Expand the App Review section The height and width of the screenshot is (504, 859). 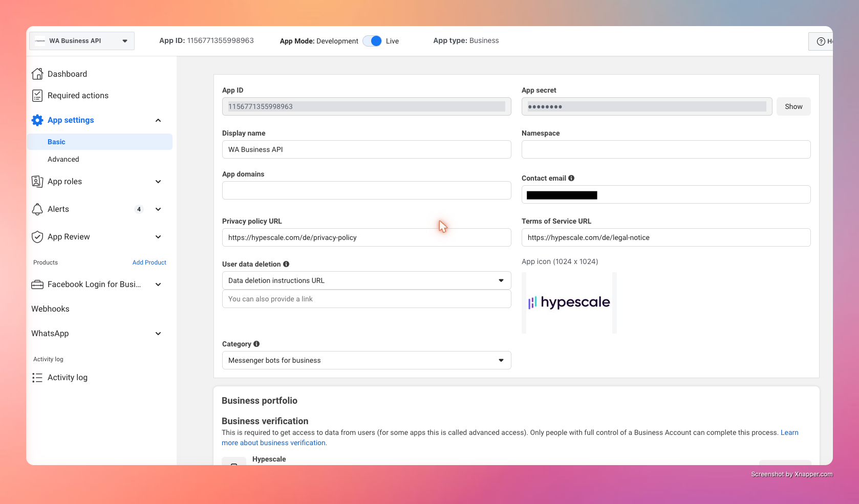(158, 237)
